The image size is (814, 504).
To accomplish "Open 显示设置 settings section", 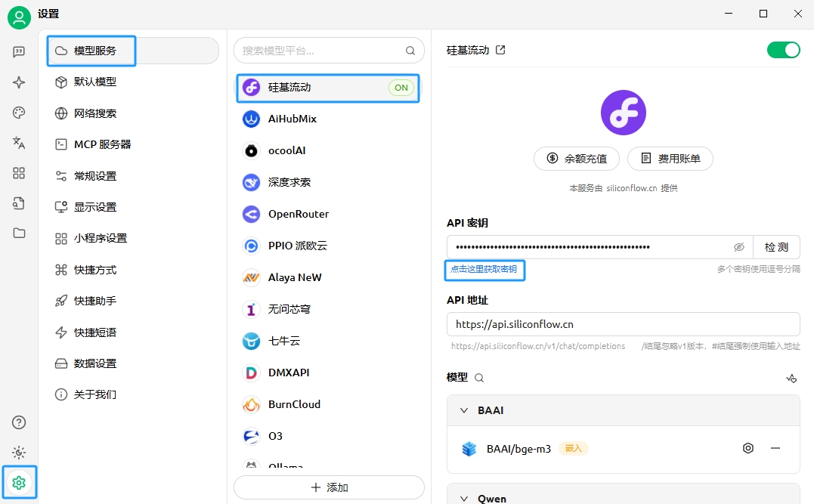I will 133,207.
